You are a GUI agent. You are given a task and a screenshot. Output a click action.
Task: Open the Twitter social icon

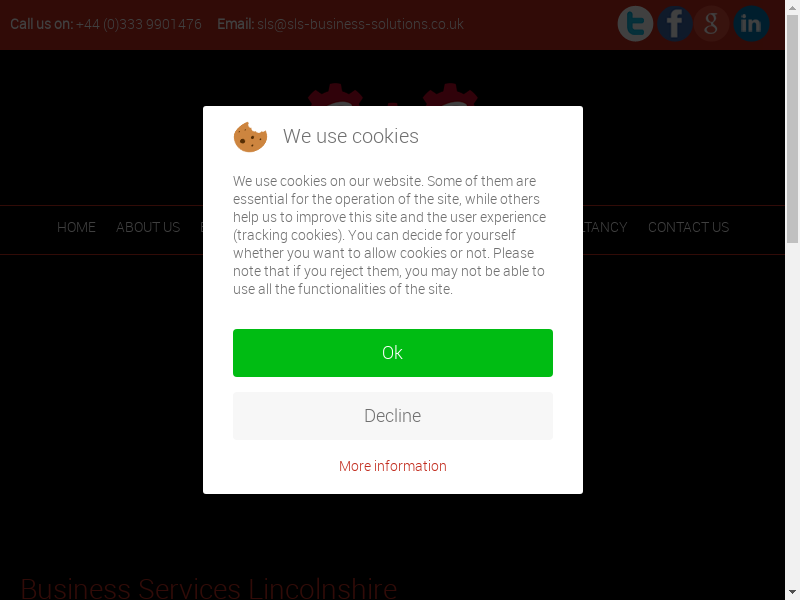point(635,23)
